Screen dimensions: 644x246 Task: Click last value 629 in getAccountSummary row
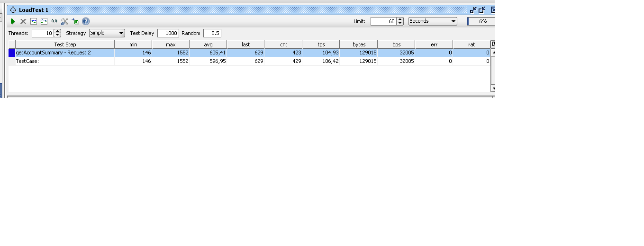pos(259,53)
